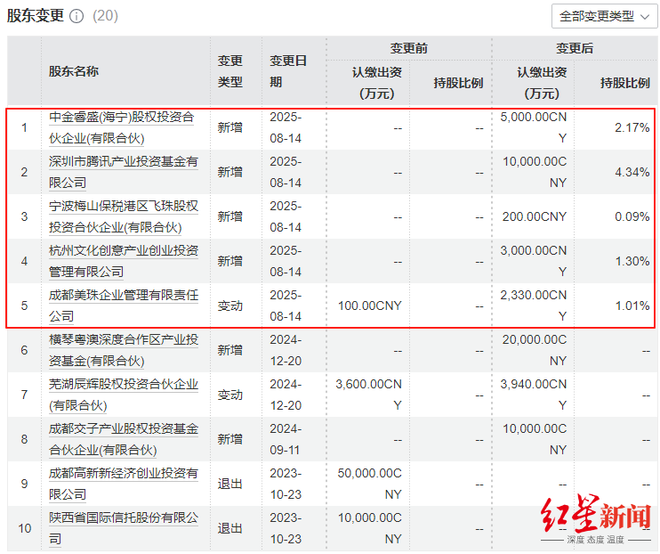This screenshot has width=660, height=554.
Task: Click the 变更日期 column header
Action: pos(288,71)
